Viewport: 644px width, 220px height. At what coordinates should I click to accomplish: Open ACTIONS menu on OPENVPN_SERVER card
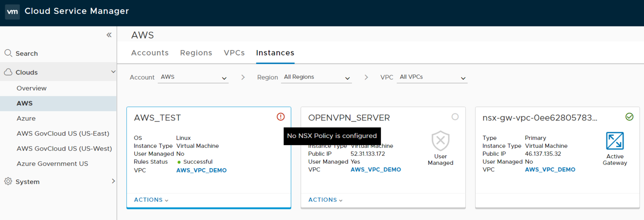pos(325,200)
